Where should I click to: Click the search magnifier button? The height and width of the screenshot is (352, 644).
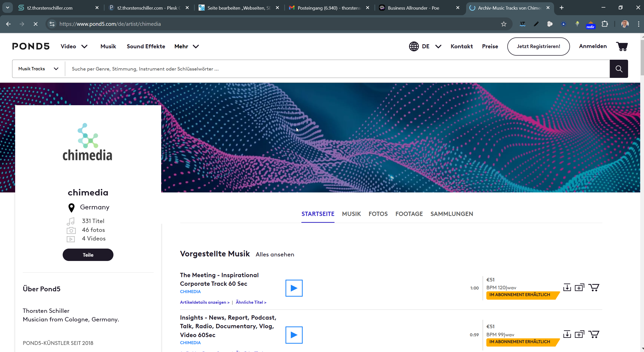(x=619, y=69)
